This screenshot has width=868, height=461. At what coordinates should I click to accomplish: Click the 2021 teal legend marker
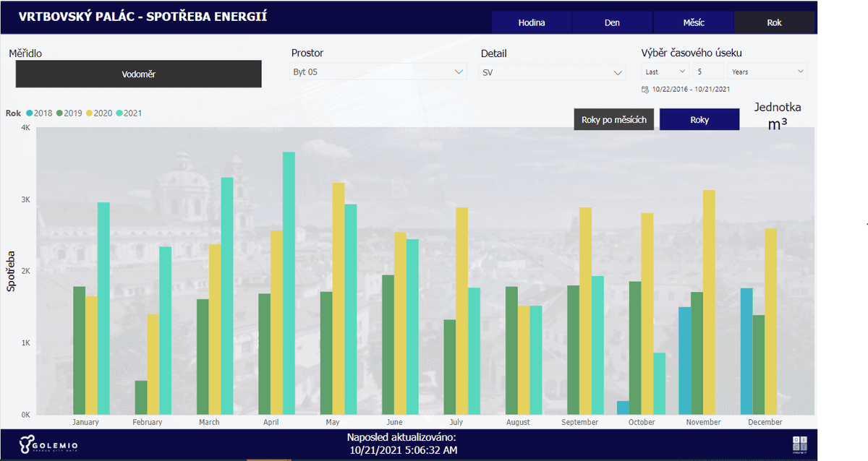119,113
